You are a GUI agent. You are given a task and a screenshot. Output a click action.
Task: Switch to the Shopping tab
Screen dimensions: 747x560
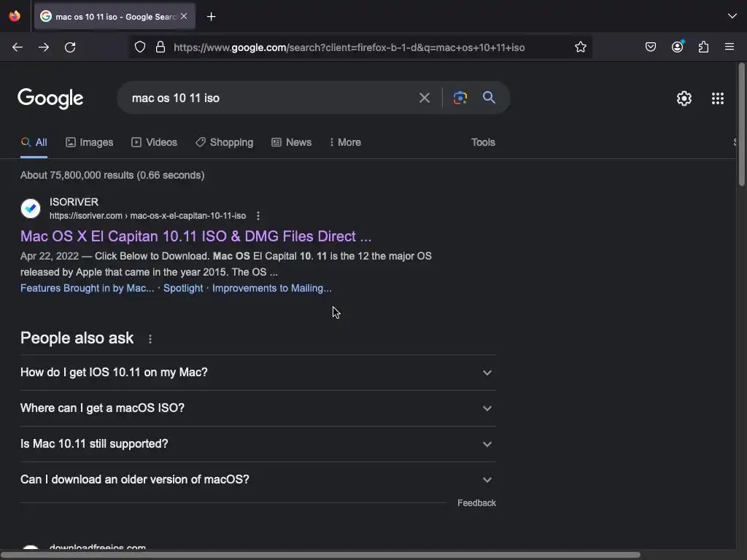click(225, 142)
